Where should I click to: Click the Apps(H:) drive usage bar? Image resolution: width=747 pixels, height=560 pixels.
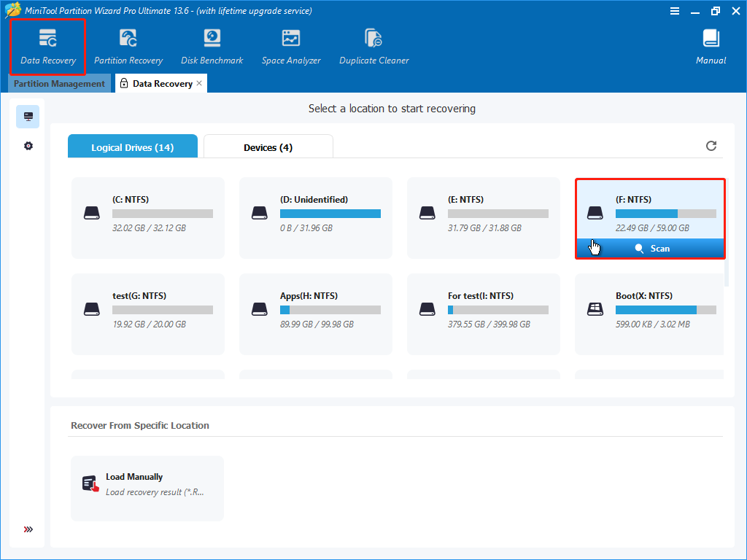(x=330, y=310)
